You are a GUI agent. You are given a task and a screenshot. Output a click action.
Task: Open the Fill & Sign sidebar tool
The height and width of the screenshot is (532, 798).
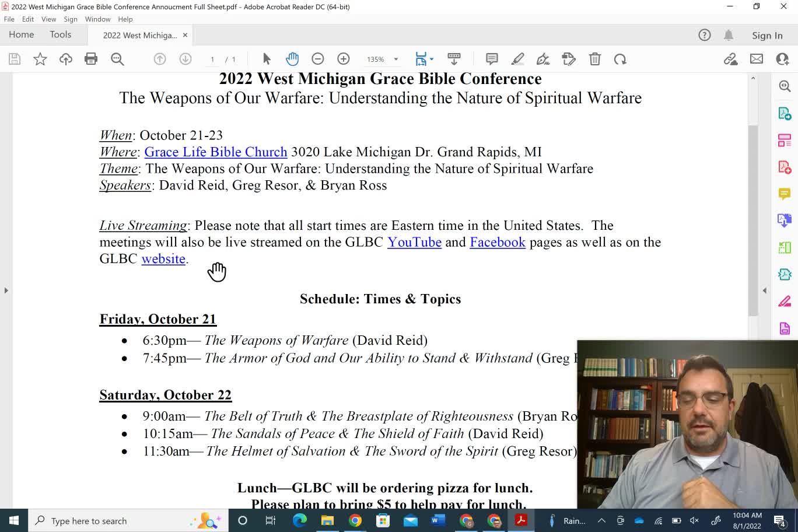[785, 301]
